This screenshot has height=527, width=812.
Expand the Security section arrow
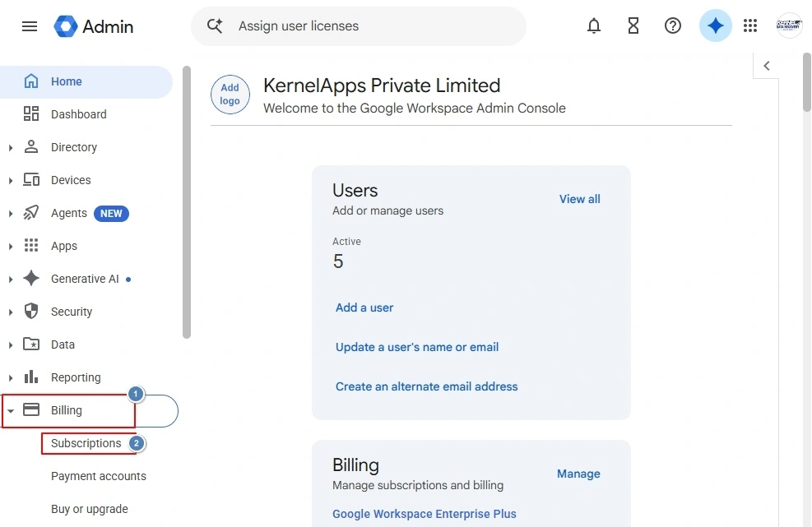11,312
